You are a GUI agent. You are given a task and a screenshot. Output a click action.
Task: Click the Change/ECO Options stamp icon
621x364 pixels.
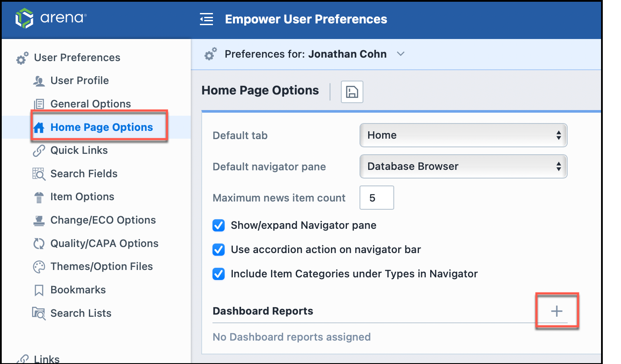tap(39, 221)
